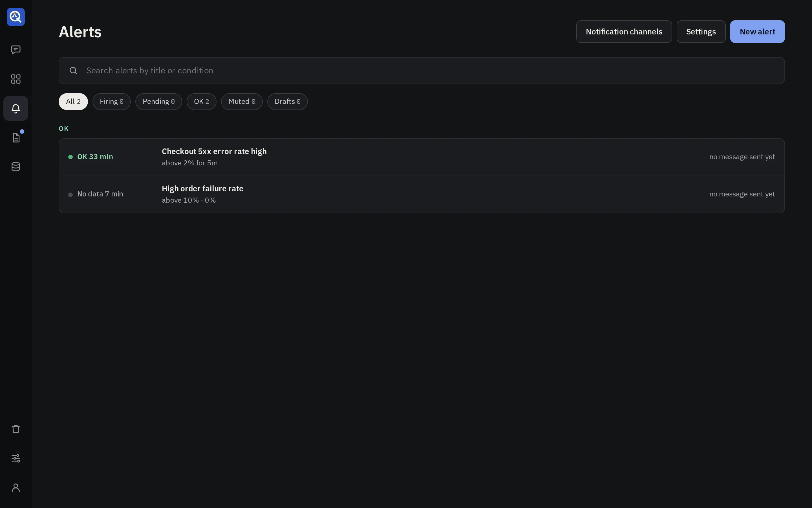Image resolution: width=812 pixels, height=508 pixels.
Task: Open the user profile icon
Action: [16, 487]
